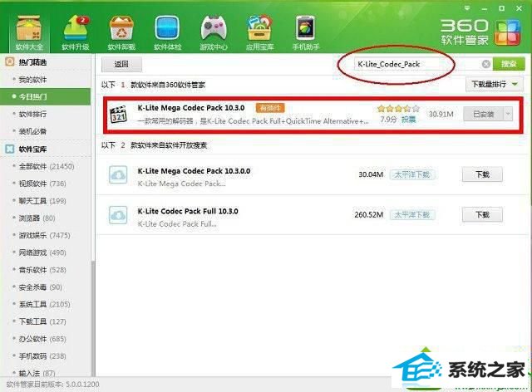Select 手机数码 (238) category
Image resolution: width=532 pixels, height=392 pixels.
click(42, 356)
